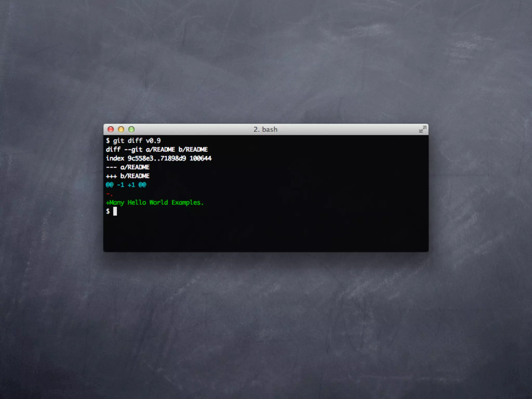Click the cyan '@@ -1 +1 @@' hunk header
This screenshot has height=399, width=532.
coord(126,185)
